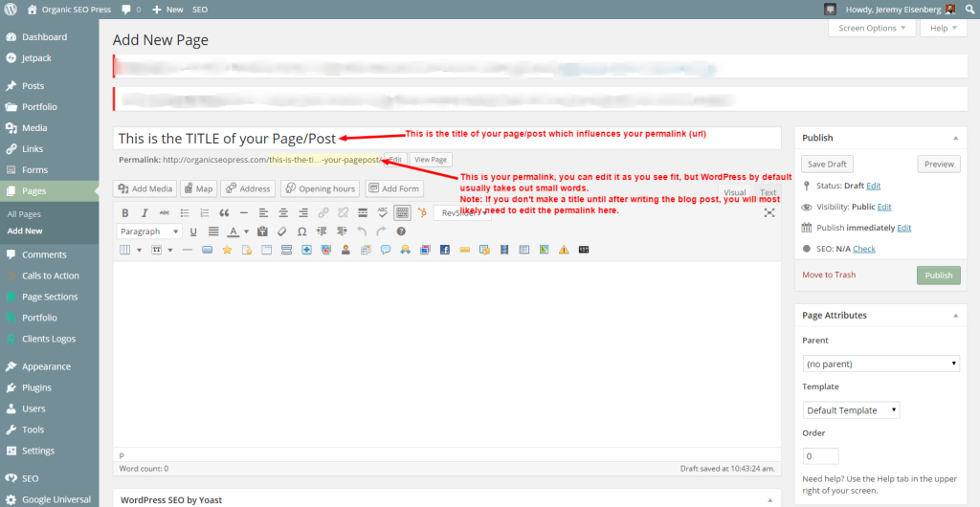The width and height of the screenshot is (980, 507).
Task: Switch to the Text editor tab
Action: 768,192
